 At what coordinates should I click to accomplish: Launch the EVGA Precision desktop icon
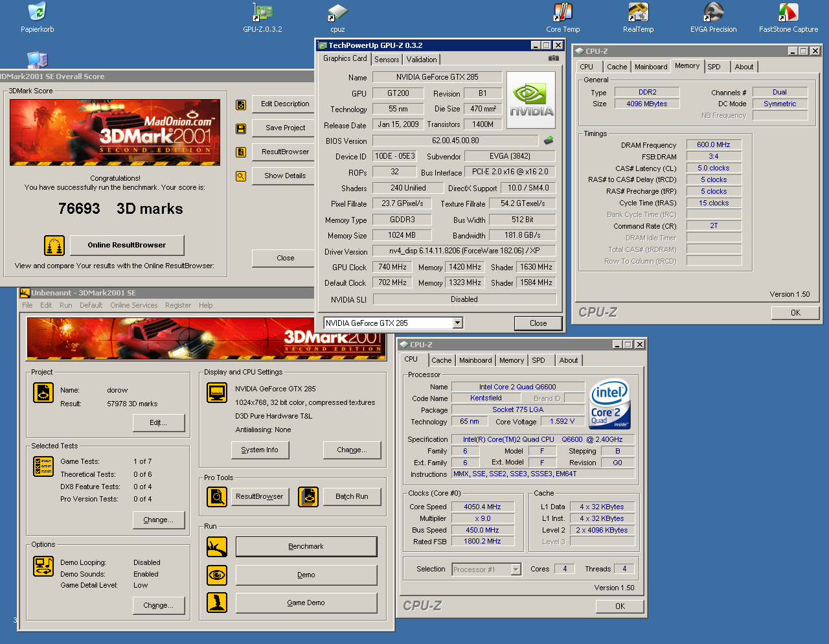coord(713,17)
